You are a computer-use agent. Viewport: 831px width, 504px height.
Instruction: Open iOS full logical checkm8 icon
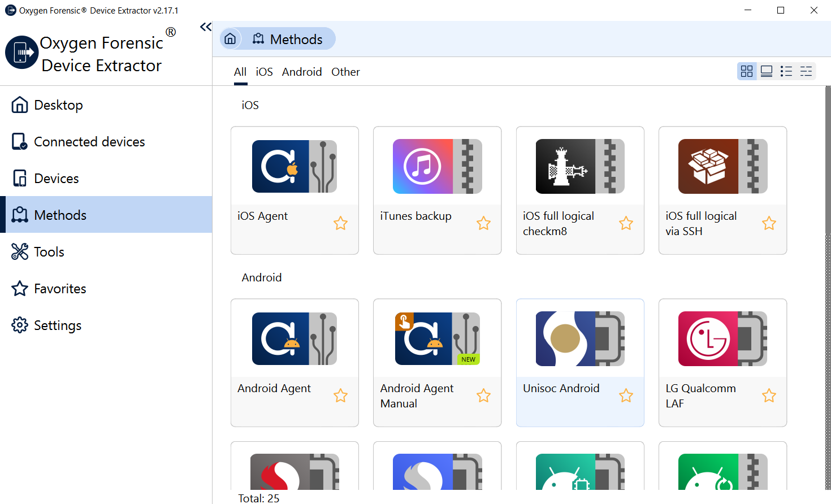point(580,166)
